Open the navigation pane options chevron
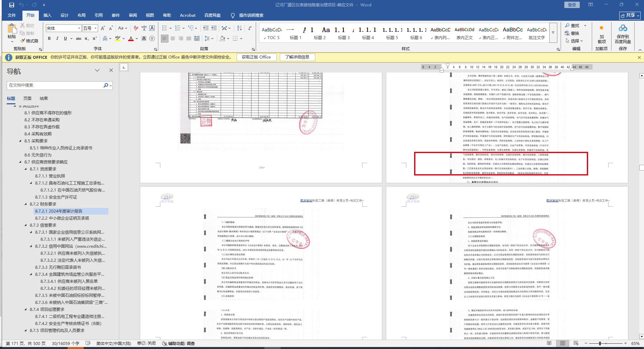The width and height of the screenshot is (644, 349). (x=97, y=71)
